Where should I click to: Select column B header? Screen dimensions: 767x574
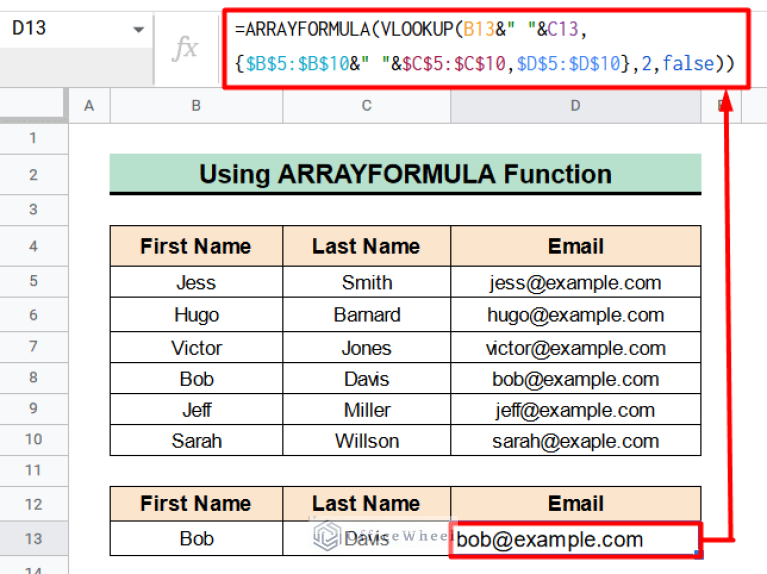click(195, 106)
